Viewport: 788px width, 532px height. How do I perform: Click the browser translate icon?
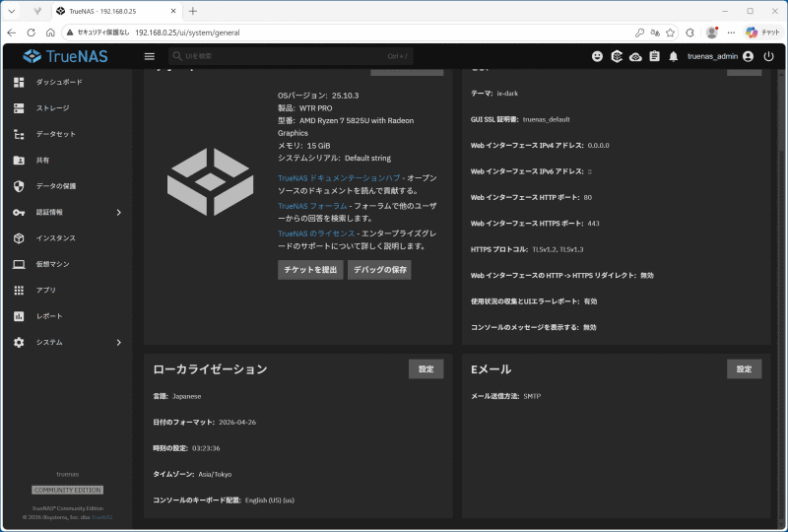coord(655,33)
